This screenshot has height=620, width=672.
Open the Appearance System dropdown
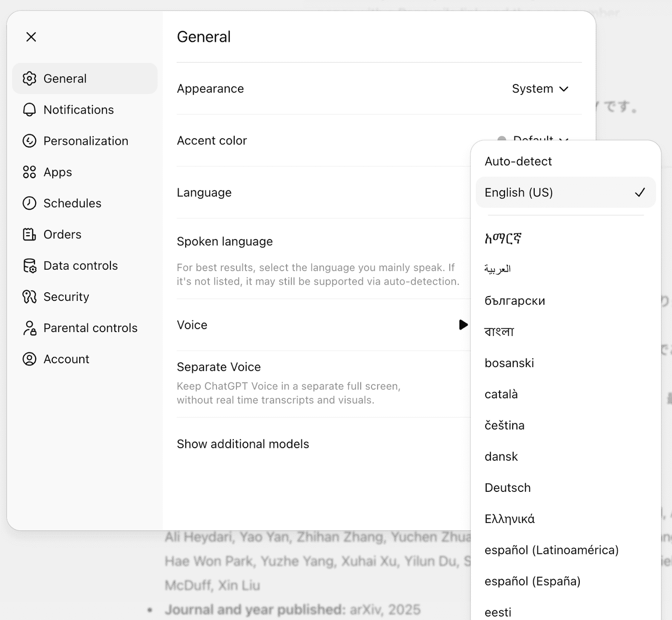pyautogui.click(x=540, y=89)
